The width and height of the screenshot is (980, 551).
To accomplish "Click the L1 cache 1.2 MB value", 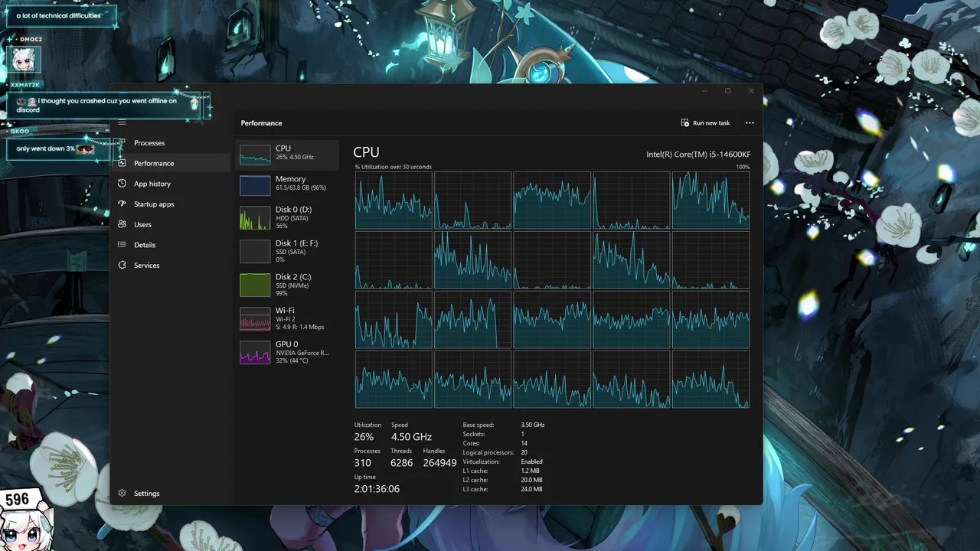I will coord(530,471).
